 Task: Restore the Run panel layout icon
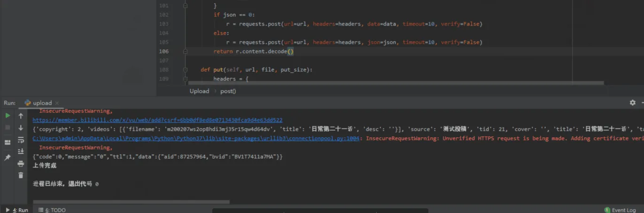(8, 142)
